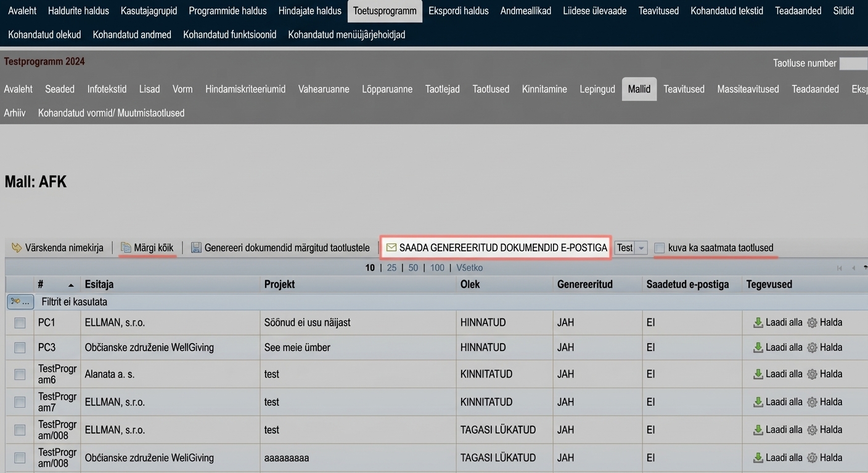The image size is (868, 473).
Task: Open the filter builder icon in filter row
Action: [20, 302]
